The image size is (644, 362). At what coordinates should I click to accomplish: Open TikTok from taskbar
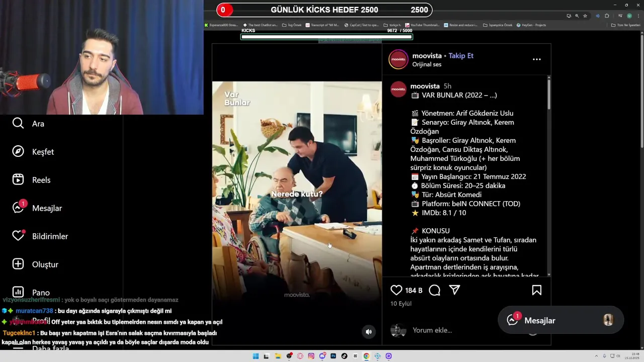pyautogui.click(x=344, y=356)
